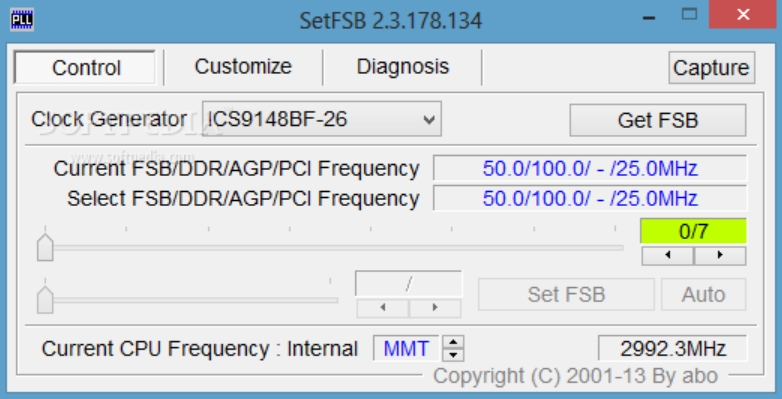
Task: Click left arrow below fine-tune value field
Action: 383,308
